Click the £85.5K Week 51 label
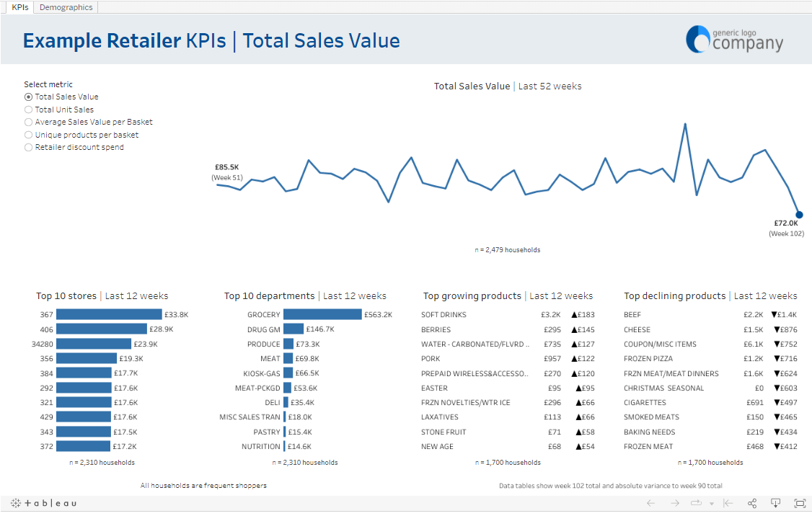 coord(227,172)
